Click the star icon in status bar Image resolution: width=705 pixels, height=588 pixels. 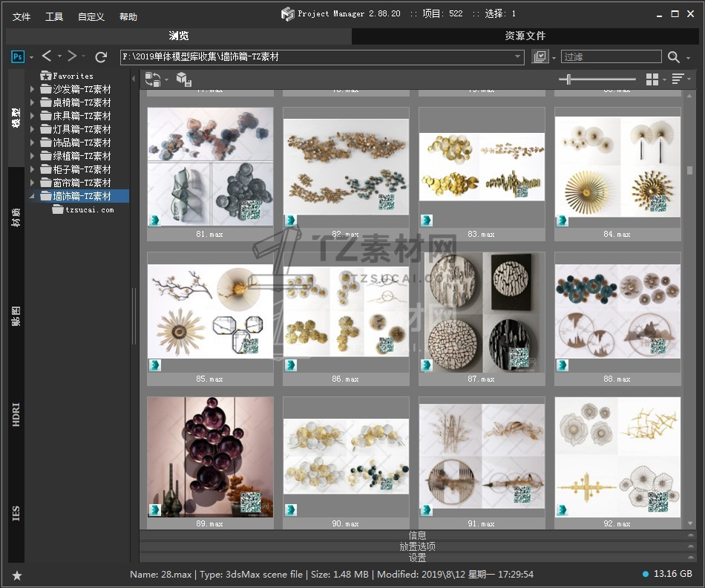pyautogui.click(x=17, y=575)
